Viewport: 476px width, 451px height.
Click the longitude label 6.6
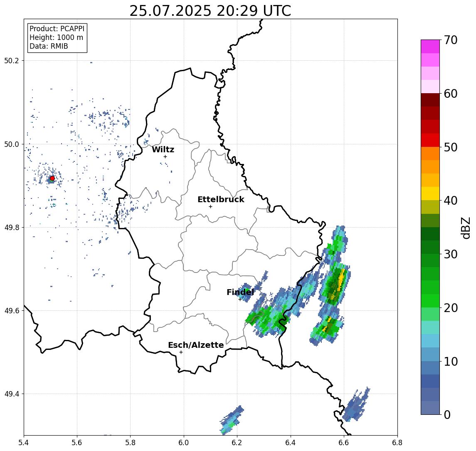point(344,443)
